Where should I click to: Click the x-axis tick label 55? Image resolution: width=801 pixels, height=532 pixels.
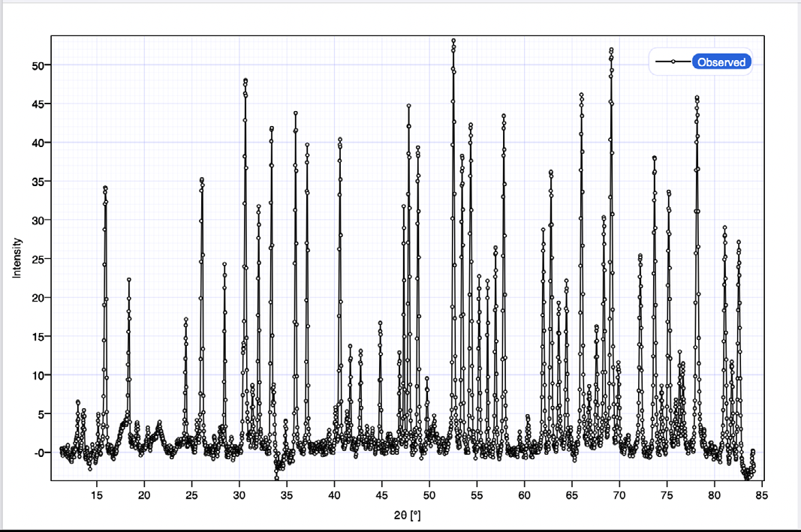click(477, 494)
